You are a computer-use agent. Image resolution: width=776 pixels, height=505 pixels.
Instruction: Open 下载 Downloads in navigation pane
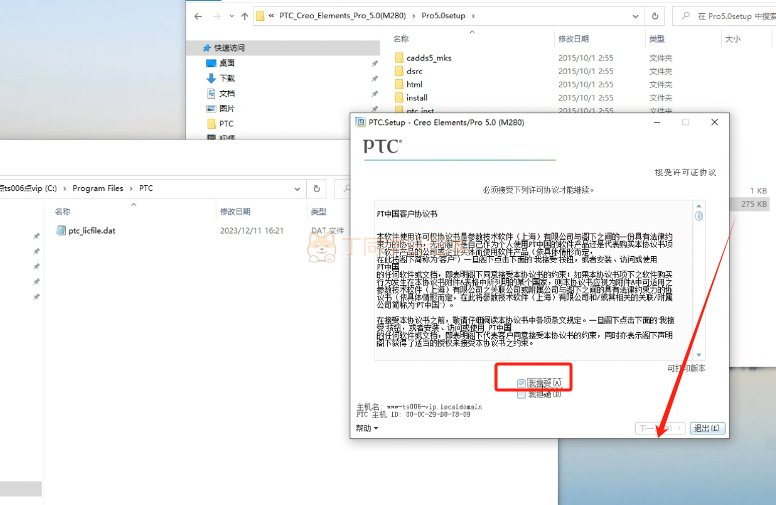coord(227,78)
